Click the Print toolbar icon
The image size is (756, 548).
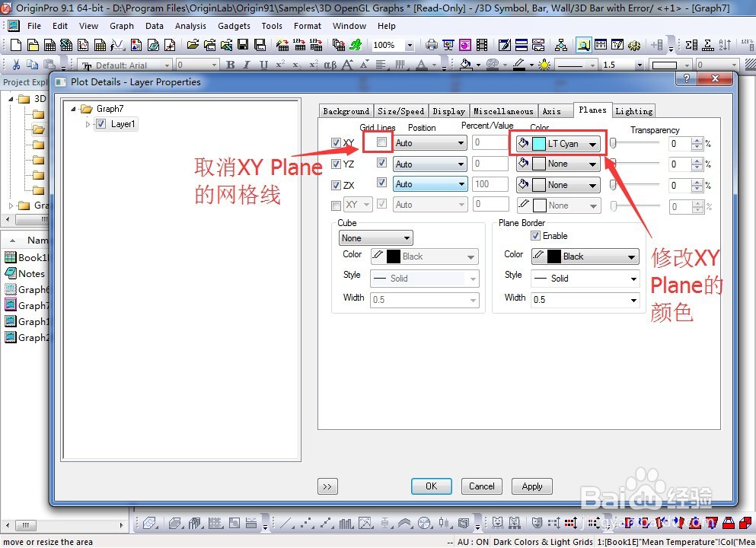pos(432,46)
